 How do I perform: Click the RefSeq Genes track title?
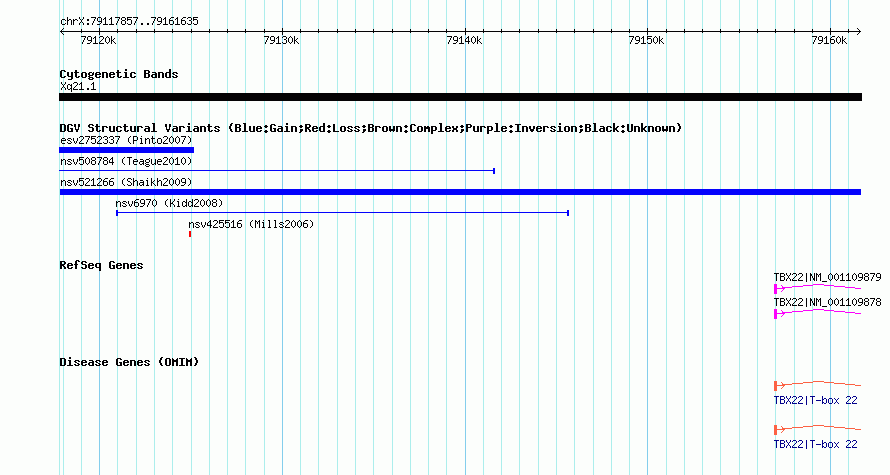(101, 265)
